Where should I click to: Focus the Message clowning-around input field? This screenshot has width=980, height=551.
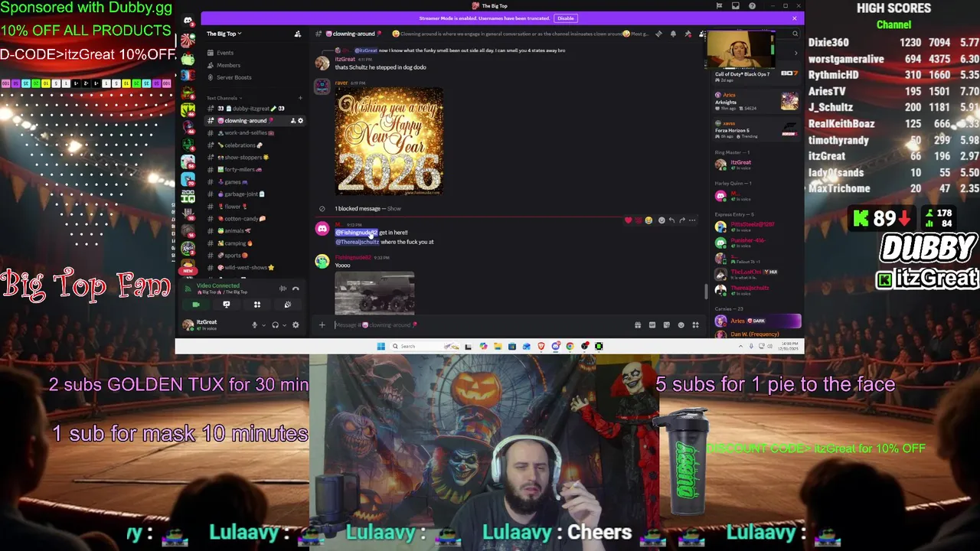482,325
